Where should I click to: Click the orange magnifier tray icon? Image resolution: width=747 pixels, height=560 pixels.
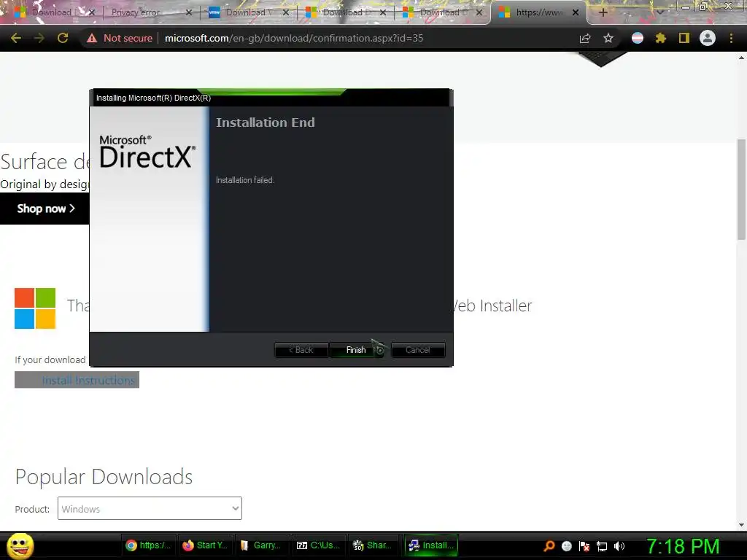[x=549, y=546]
